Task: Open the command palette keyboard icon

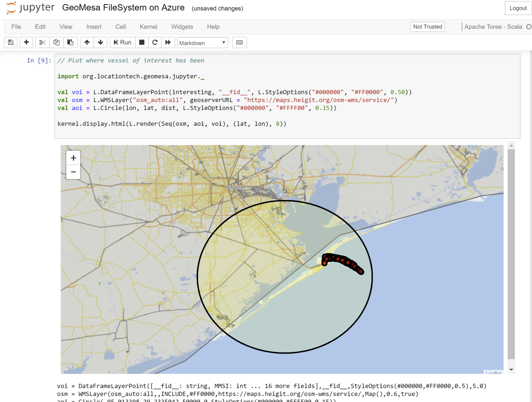Action: [x=239, y=42]
